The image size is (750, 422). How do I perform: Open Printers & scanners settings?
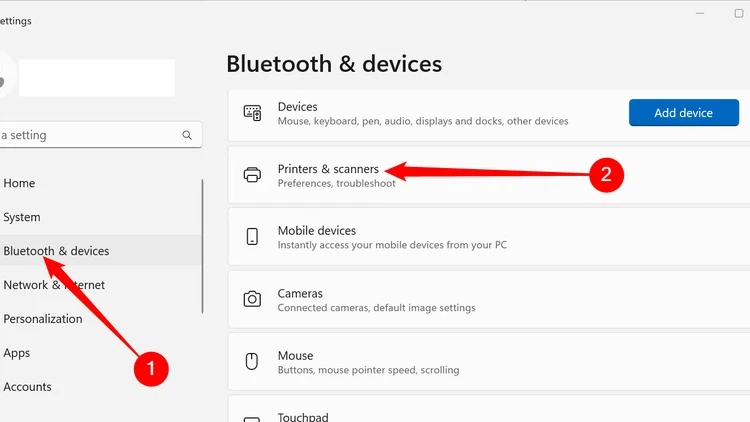[x=489, y=175]
